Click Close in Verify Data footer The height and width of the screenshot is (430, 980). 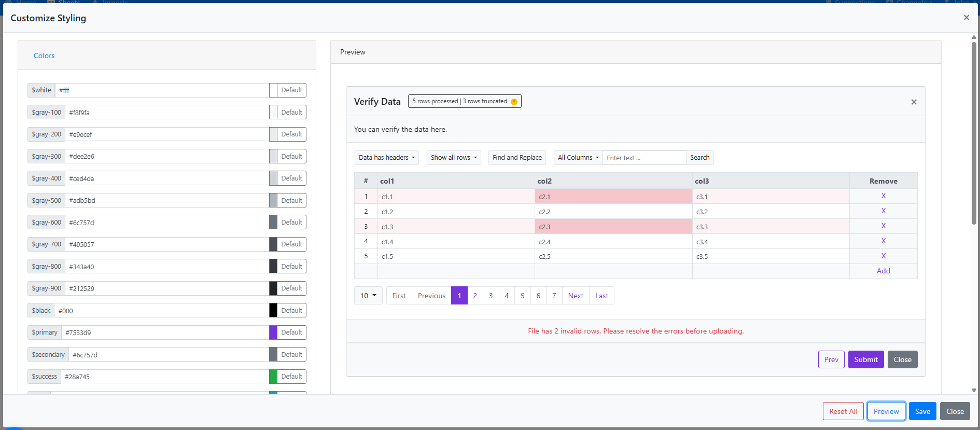[902, 359]
